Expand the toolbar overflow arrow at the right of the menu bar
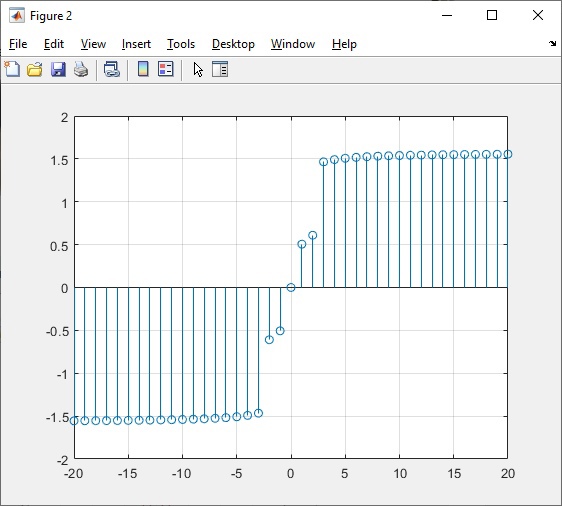Viewport: 562px width, 506px height. 552,44
